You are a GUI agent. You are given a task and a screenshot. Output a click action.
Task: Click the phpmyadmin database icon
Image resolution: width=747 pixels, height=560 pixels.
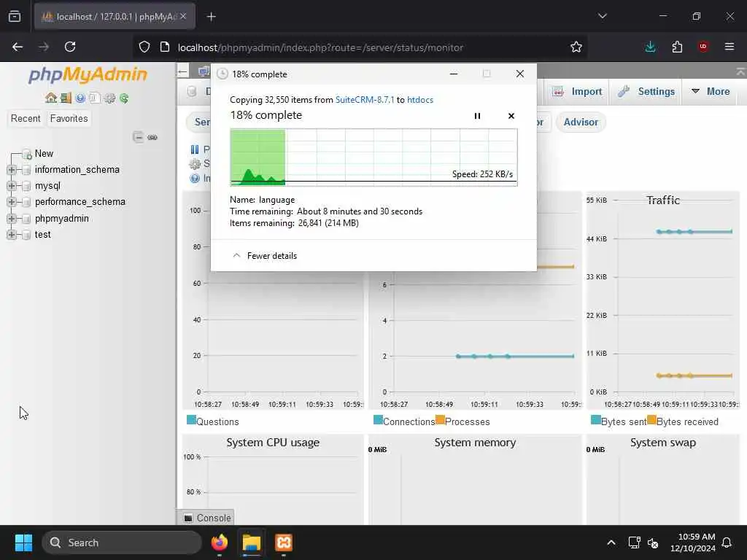point(27,219)
